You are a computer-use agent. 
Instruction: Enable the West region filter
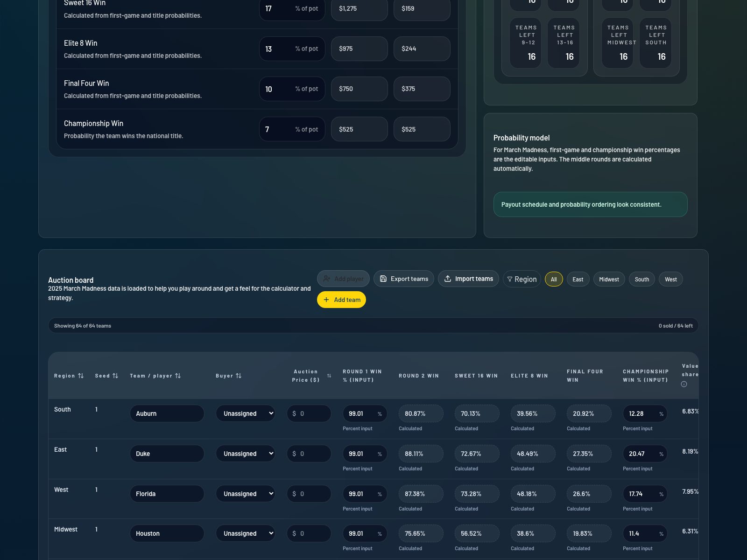coord(670,279)
